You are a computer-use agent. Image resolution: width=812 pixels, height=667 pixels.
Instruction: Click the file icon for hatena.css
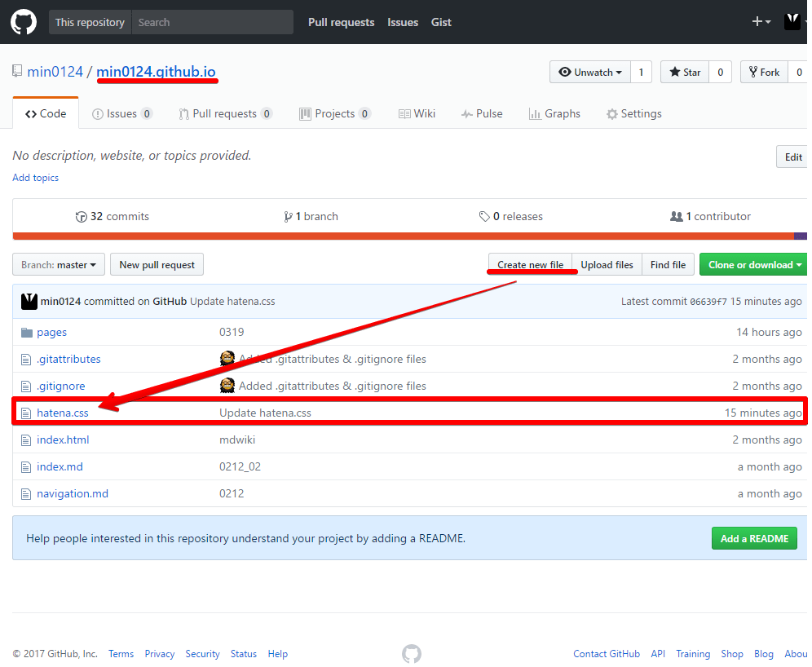(x=26, y=413)
